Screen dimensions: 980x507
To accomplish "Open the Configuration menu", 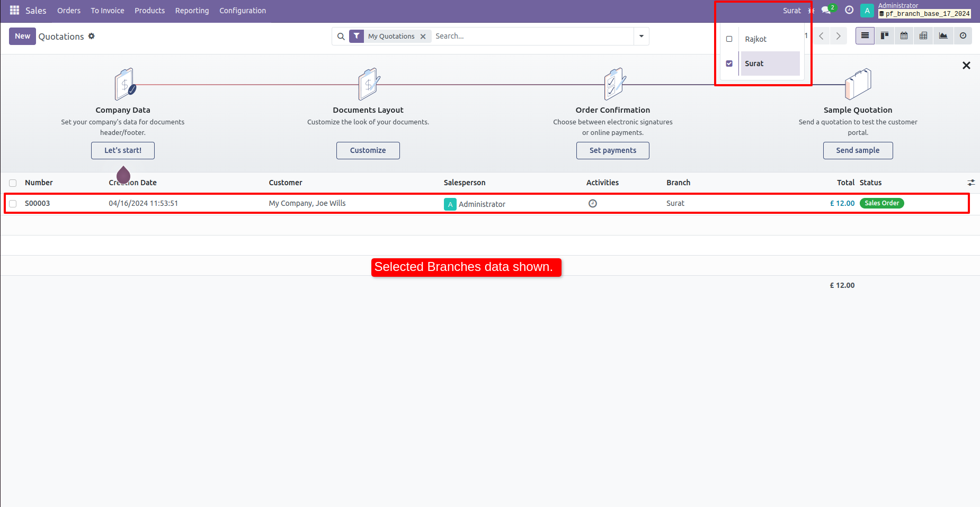I will [x=243, y=11].
